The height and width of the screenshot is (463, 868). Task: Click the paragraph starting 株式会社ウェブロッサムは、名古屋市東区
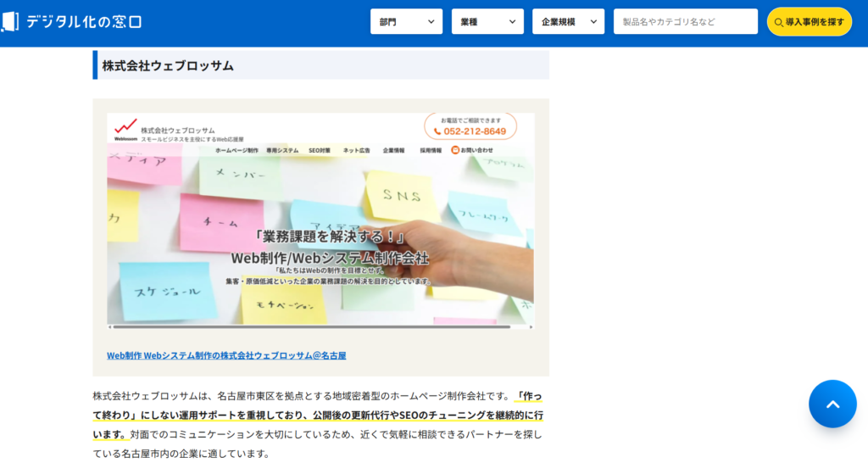point(318,425)
